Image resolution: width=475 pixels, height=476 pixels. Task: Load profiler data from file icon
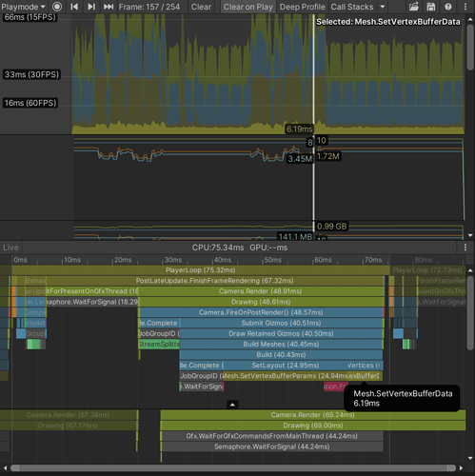pyautogui.click(x=414, y=7)
